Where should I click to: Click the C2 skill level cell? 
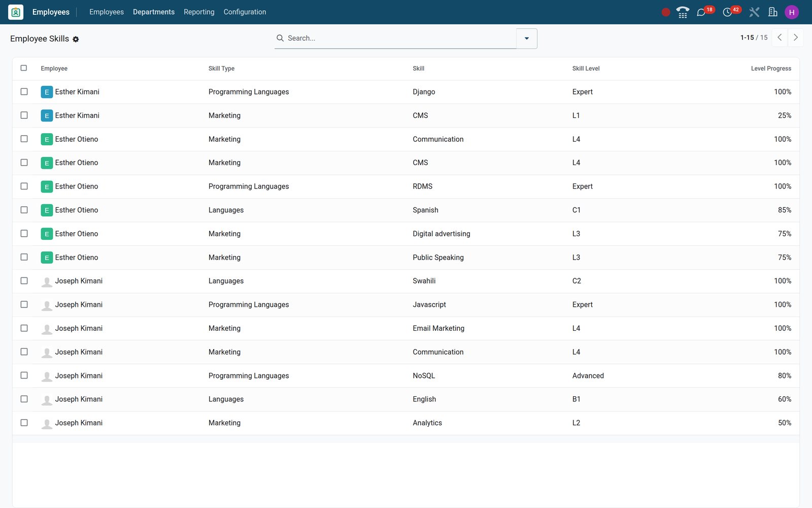coord(577,281)
